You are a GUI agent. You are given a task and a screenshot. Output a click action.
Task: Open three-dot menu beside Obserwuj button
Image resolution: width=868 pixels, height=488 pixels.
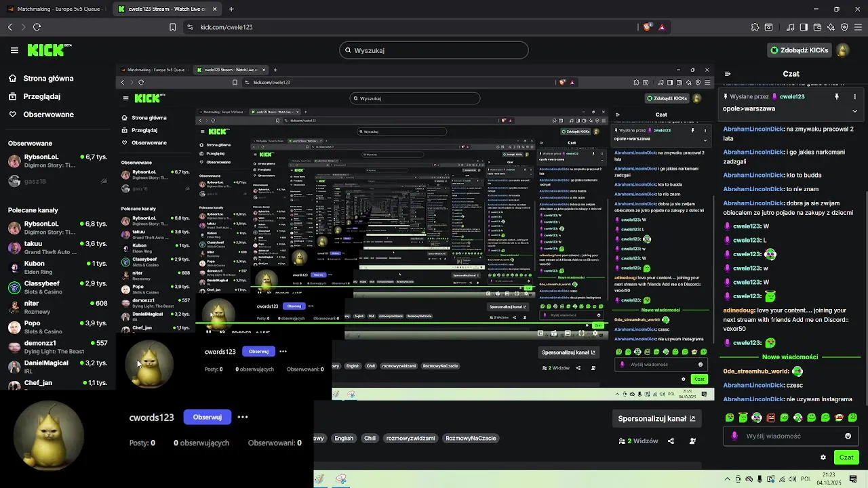click(243, 417)
